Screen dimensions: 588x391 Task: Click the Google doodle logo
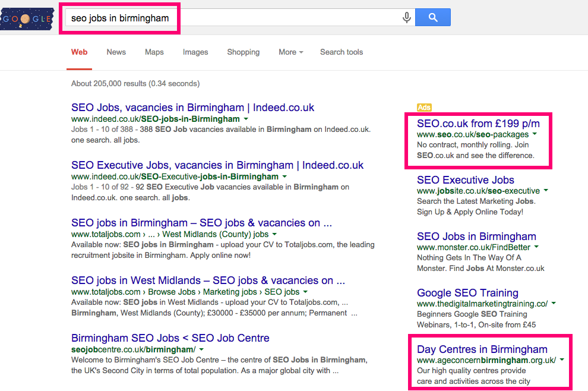coord(27,18)
